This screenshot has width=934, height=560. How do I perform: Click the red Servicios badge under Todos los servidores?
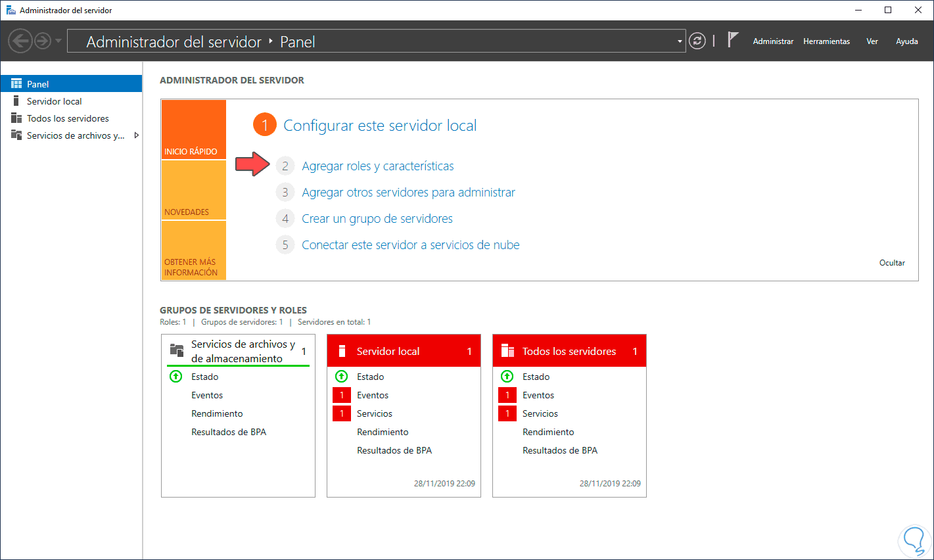pyautogui.click(x=507, y=413)
